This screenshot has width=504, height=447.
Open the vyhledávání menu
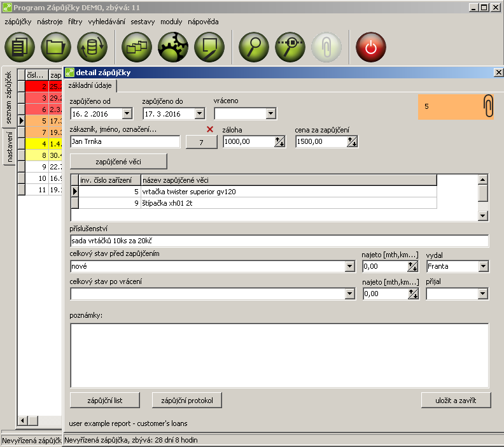pos(107,22)
